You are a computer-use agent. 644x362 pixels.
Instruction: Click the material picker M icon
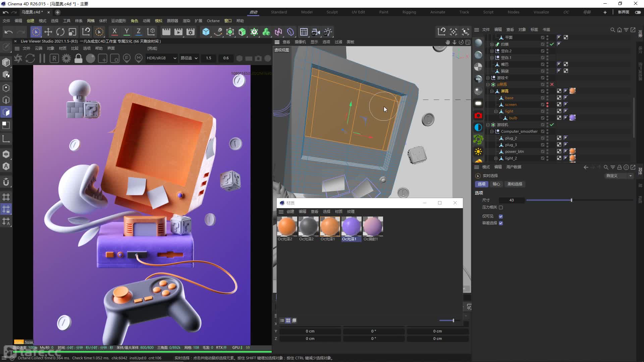pyautogui.click(x=139, y=58)
